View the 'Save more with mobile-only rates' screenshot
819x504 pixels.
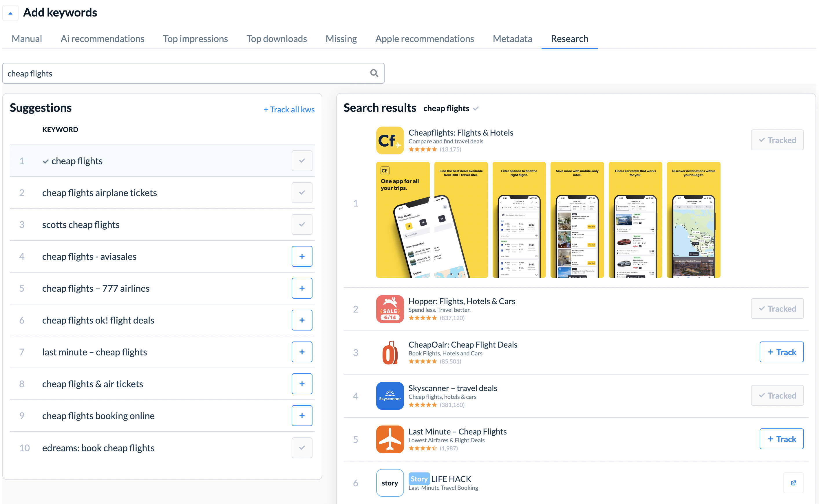[577, 220]
